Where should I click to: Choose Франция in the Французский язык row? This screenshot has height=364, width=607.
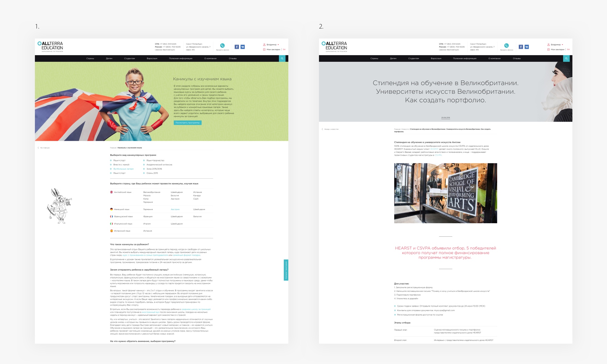[x=148, y=217]
